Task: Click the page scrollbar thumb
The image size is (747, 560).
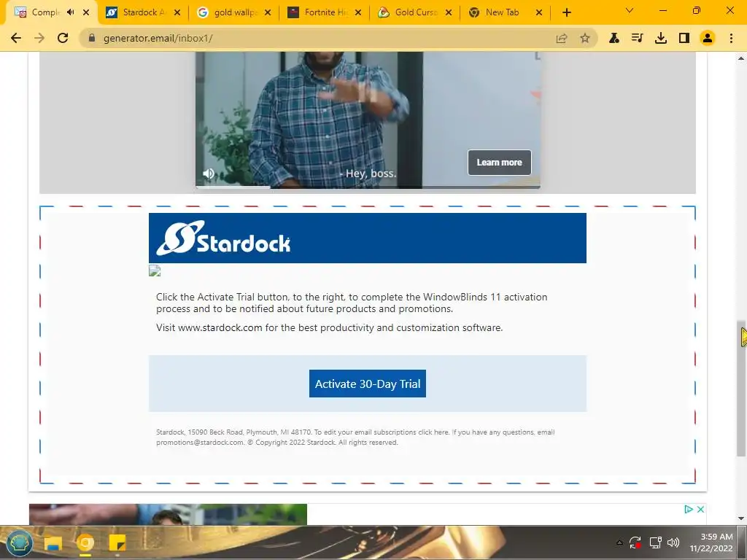Action: pyautogui.click(x=741, y=388)
